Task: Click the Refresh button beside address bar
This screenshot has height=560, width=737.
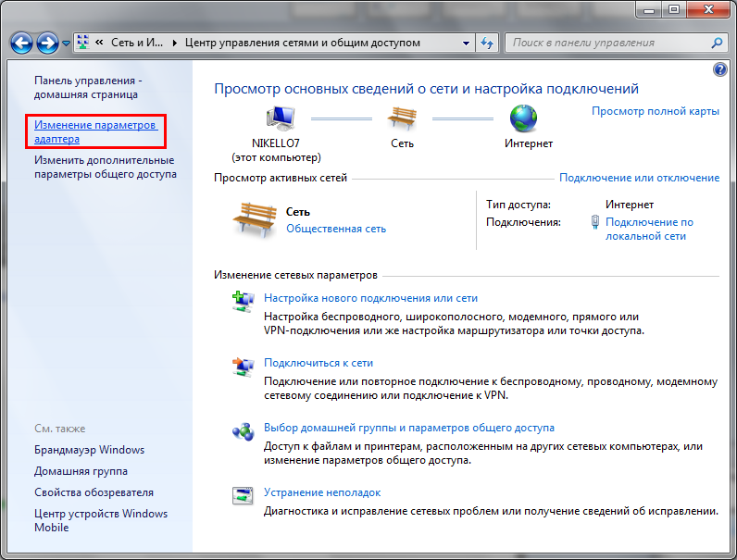Action: [x=487, y=43]
